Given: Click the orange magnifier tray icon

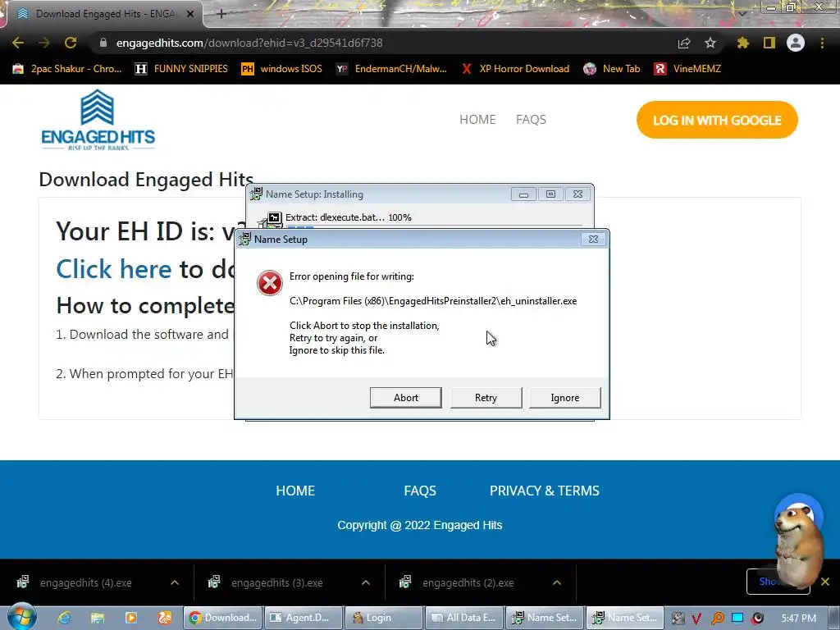Looking at the screenshot, I should [717, 619].
